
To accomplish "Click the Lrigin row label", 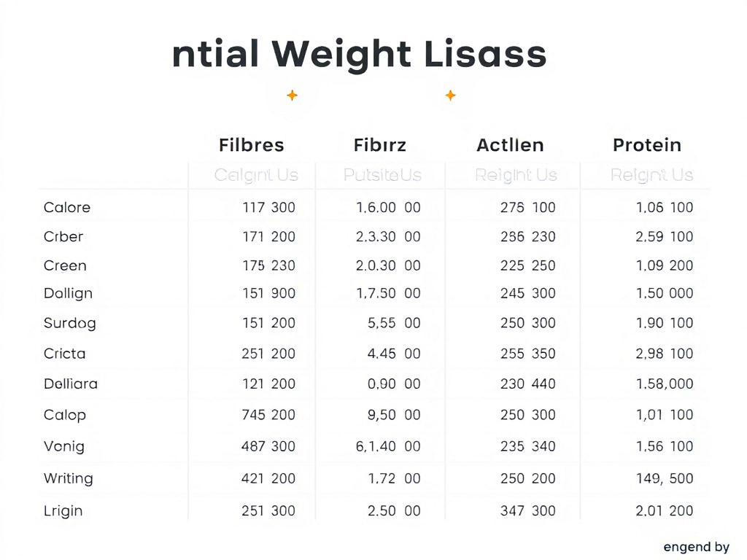I will (x=63, y=511).
